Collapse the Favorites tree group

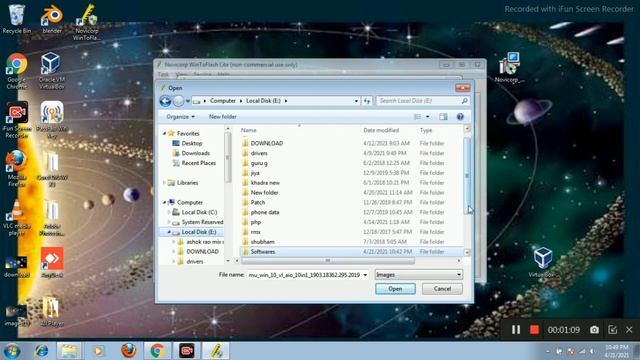click(164, 133)
